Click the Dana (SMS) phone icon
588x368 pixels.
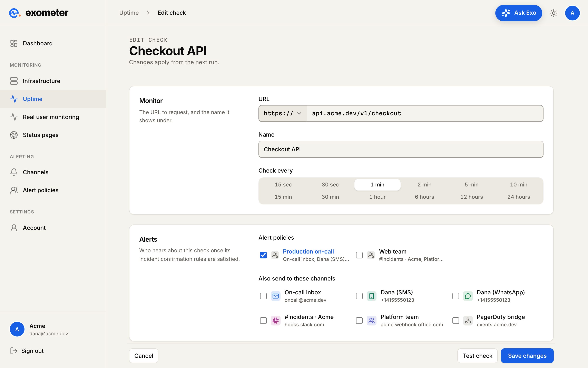tap(372, 296)
